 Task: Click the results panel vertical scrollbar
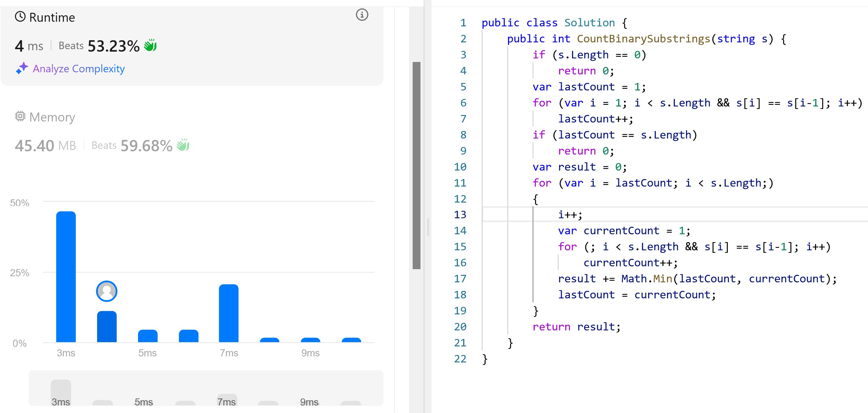point(416,166)
